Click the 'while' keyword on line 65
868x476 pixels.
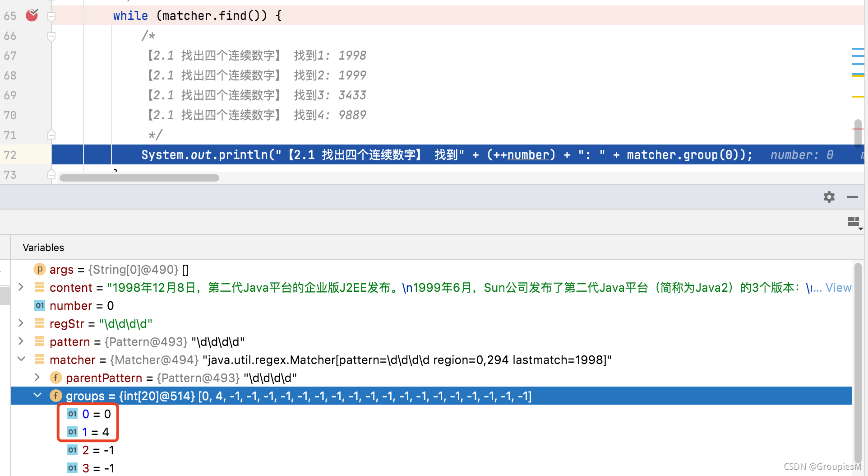[x=130, y=16]
